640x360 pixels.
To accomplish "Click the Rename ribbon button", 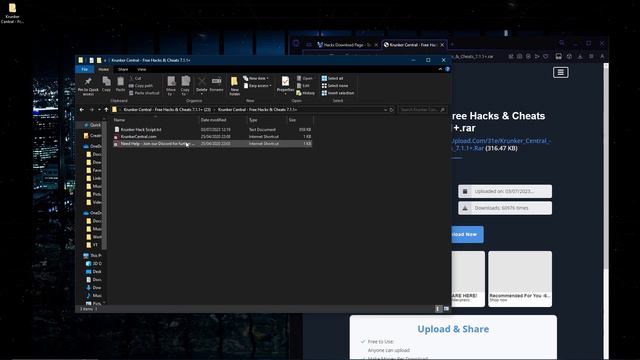I will 216,84.
